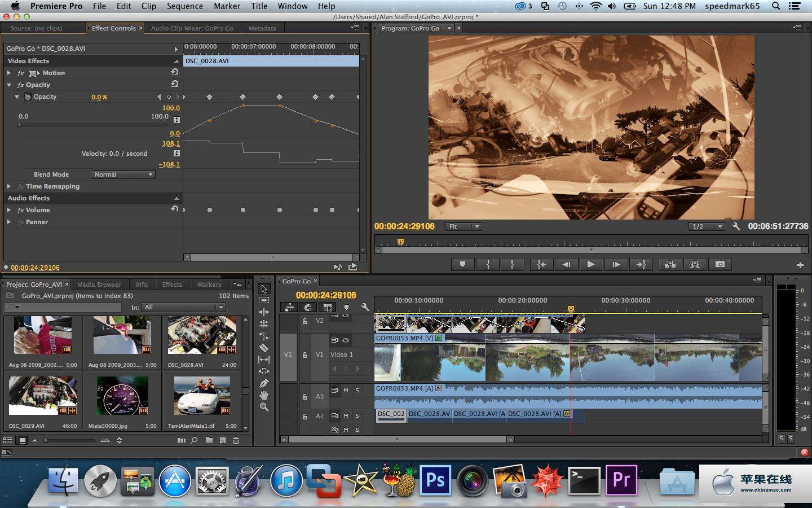Mute audio track A1
812x508 pixels.
[346, 390]
